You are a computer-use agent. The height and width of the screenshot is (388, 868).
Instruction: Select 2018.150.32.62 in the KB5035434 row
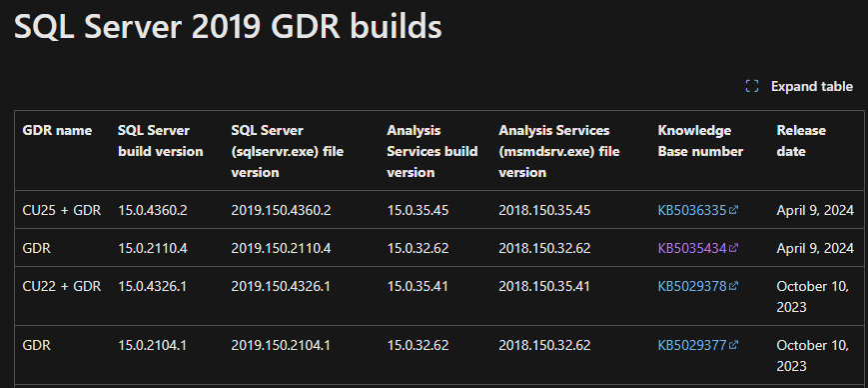point(544,248)
